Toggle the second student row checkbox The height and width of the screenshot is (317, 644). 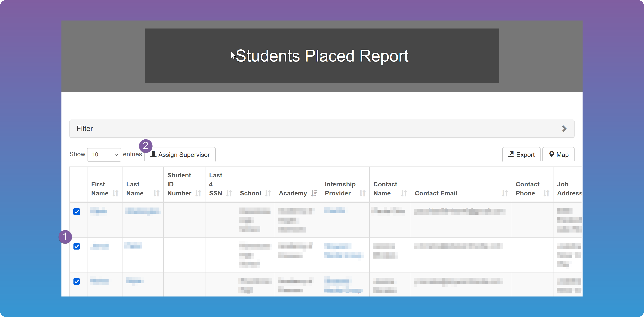(76, 246)
